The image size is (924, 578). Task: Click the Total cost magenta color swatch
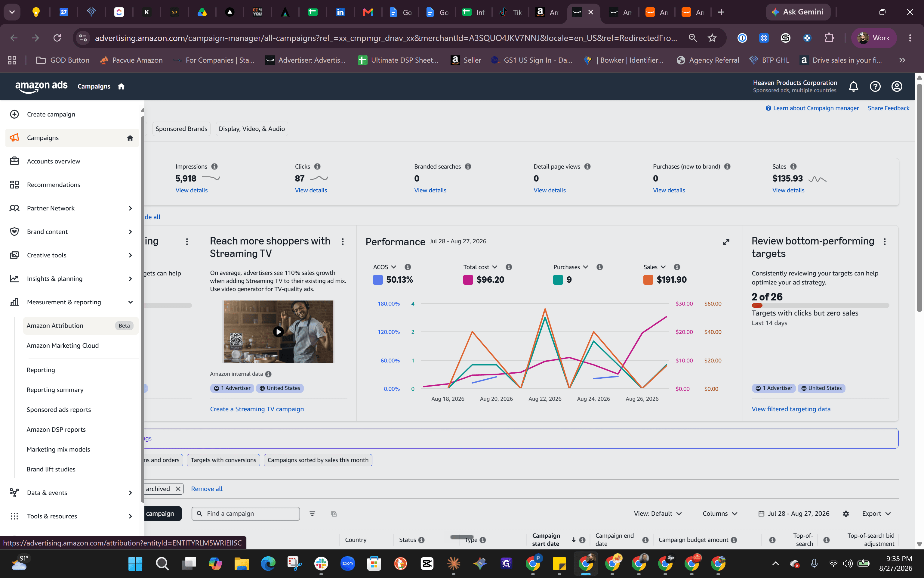coord(468,280)
